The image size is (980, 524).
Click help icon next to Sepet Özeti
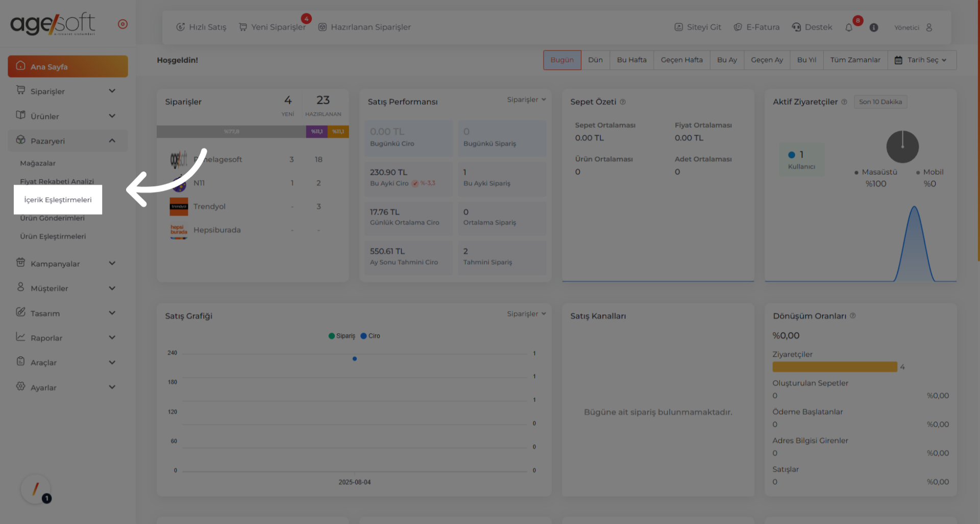coord(623,102)
